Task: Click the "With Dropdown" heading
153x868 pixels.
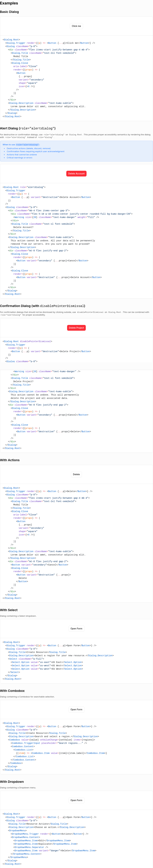Action: (12, 782)
